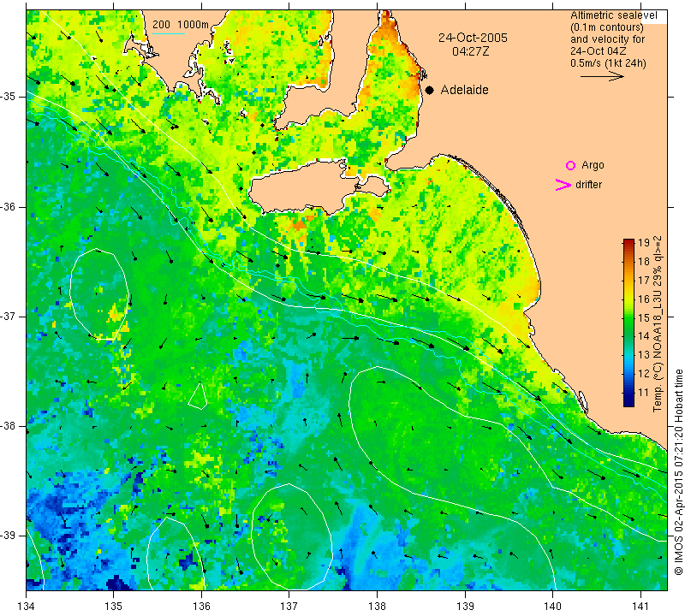Click the temperature colorbar at 15 green
This screenshot has width=685, height=616.
tap(628, 317)
